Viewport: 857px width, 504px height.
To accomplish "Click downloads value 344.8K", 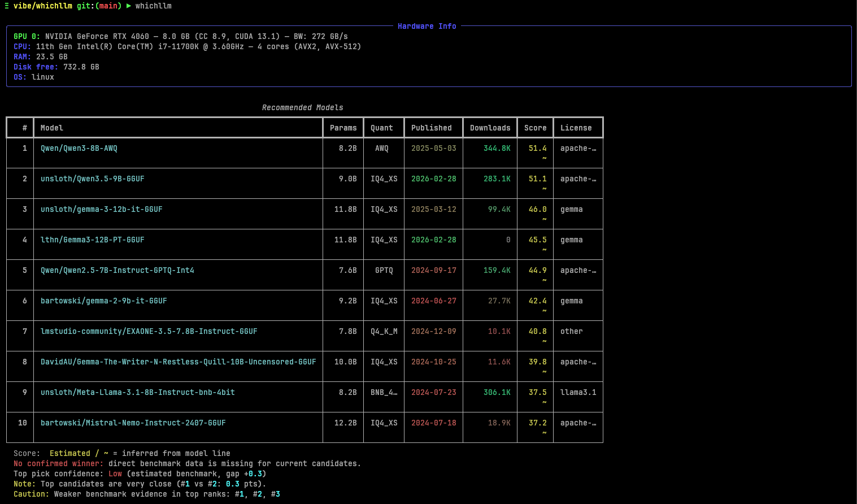I will coord(497,149).
